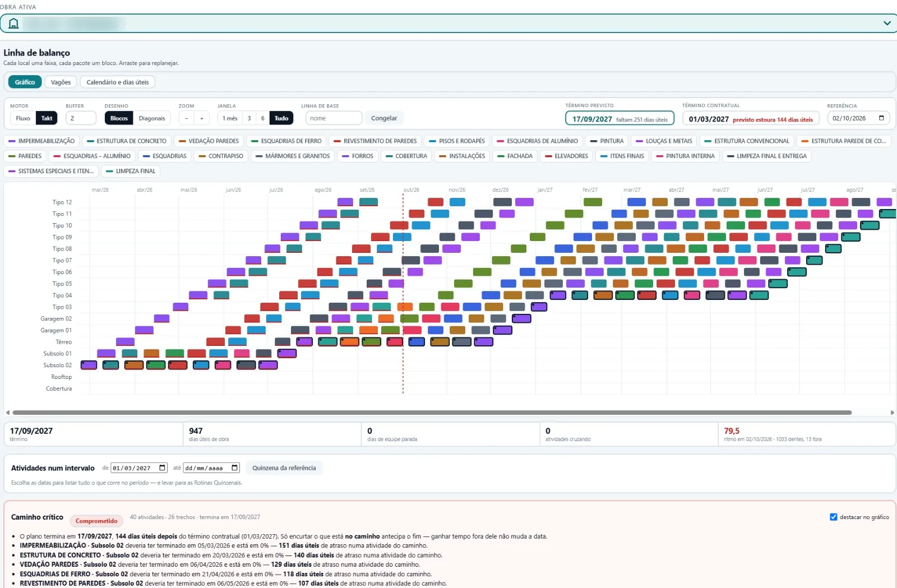Zoom out with the minus button
897x588 pixels.
pos(187,118)
